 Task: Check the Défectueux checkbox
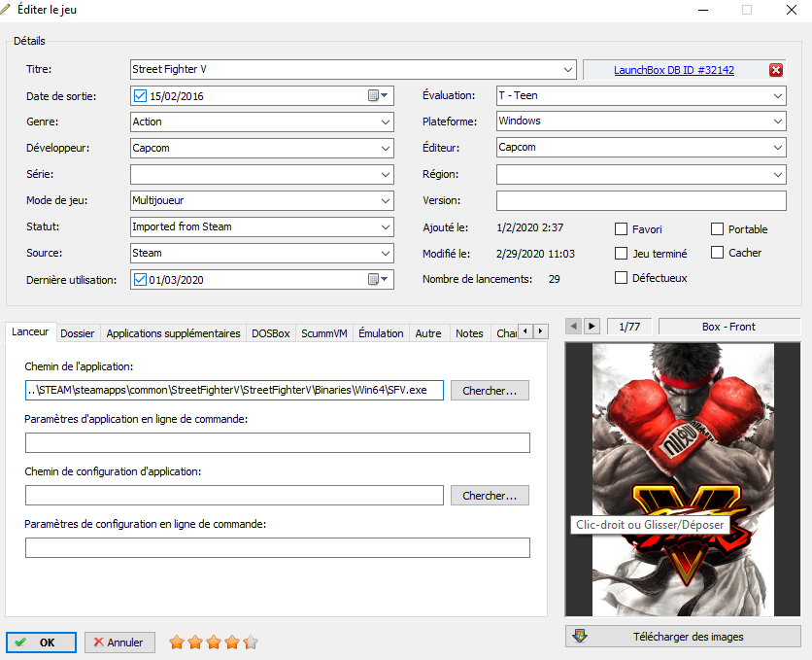(x=621, y=278)
